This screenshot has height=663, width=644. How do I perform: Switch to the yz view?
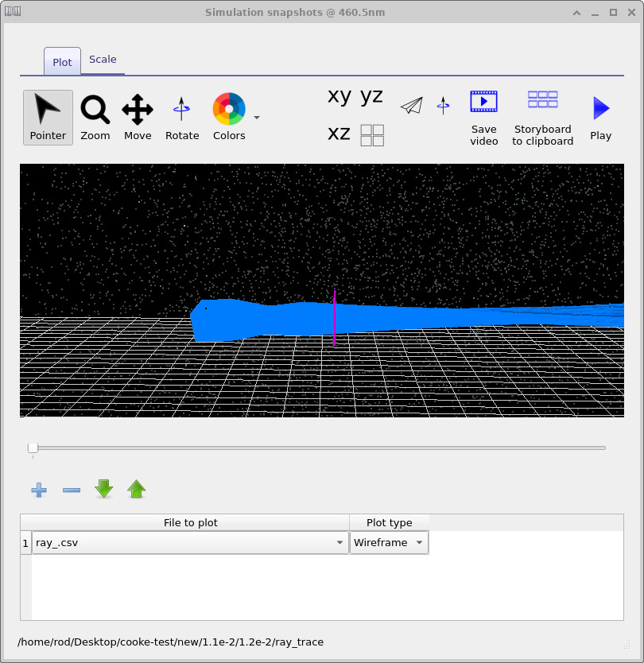pos(370,96)
